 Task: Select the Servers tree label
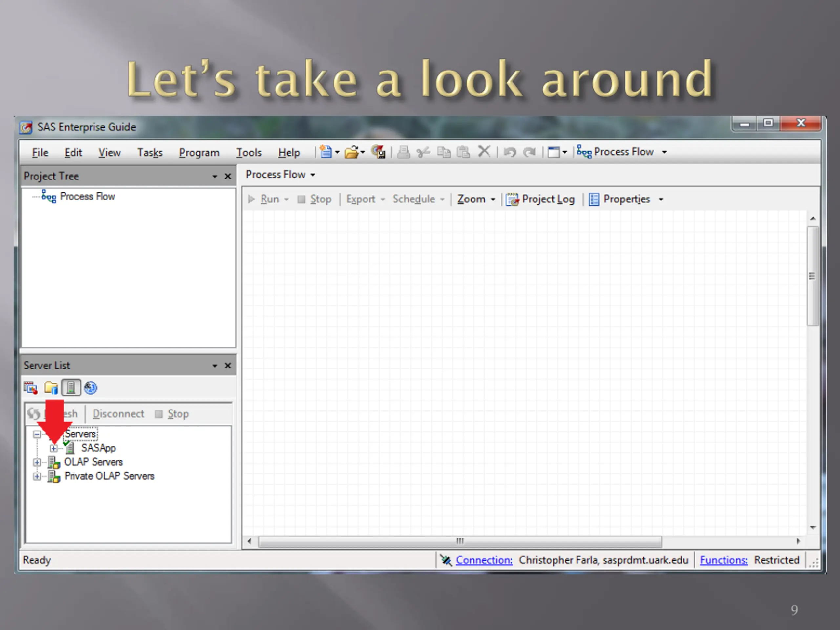[80, 434]
